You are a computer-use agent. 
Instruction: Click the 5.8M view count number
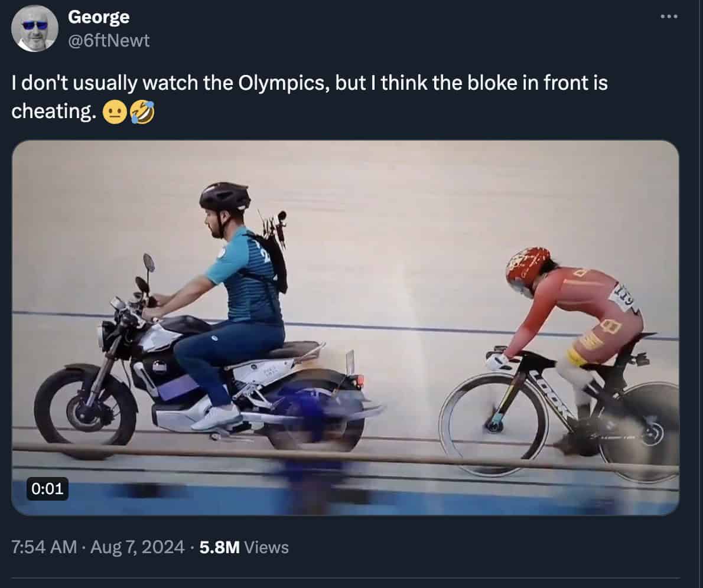click(219, 547)
